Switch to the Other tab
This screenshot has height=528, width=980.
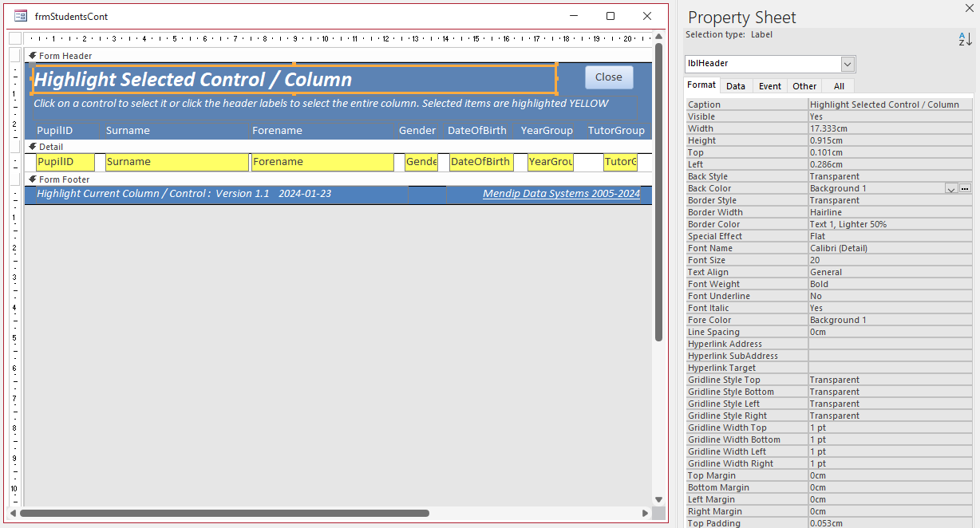click(804, 86)
